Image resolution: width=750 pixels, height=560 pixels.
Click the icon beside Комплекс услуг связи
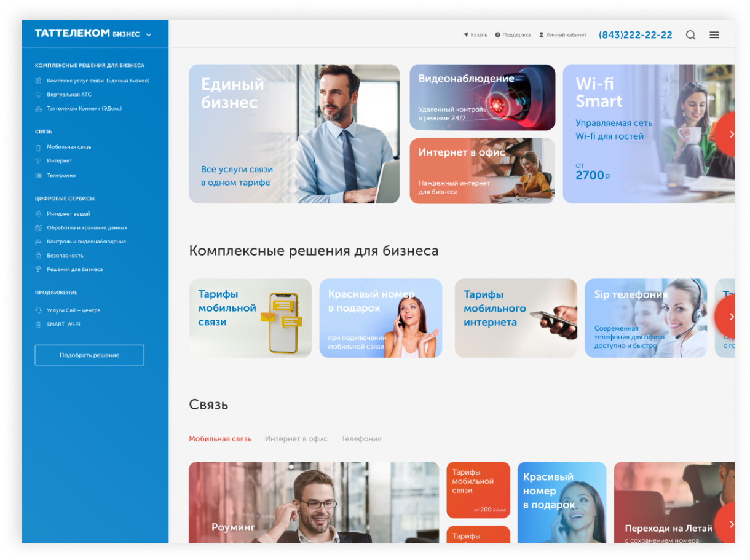(38, 81)
